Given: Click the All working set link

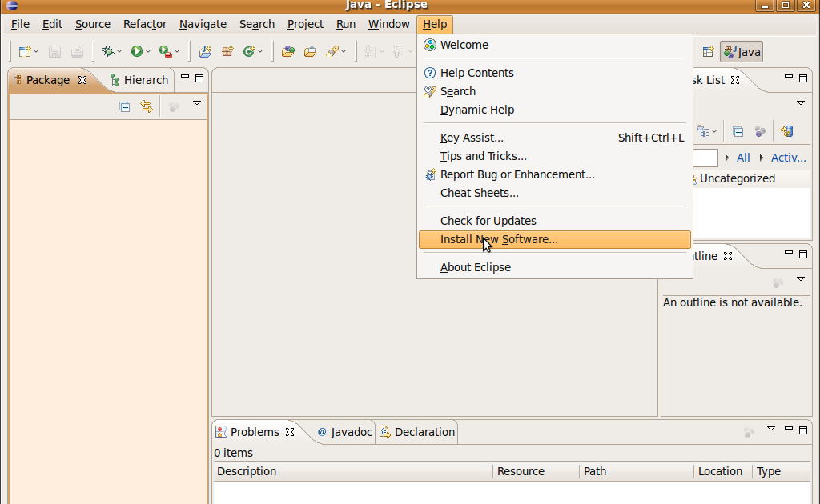Looking at the screenshot, I should point(743,158).
